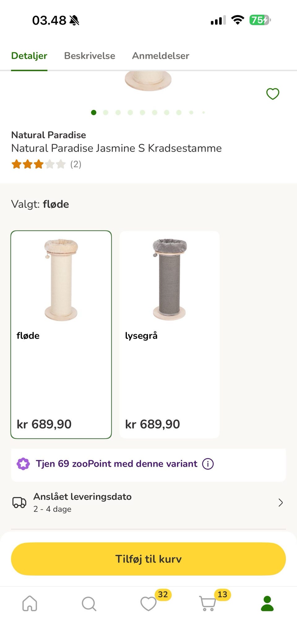Select the fløde color variant
This screenshot has width=297, height=644.
coord(61,335)
